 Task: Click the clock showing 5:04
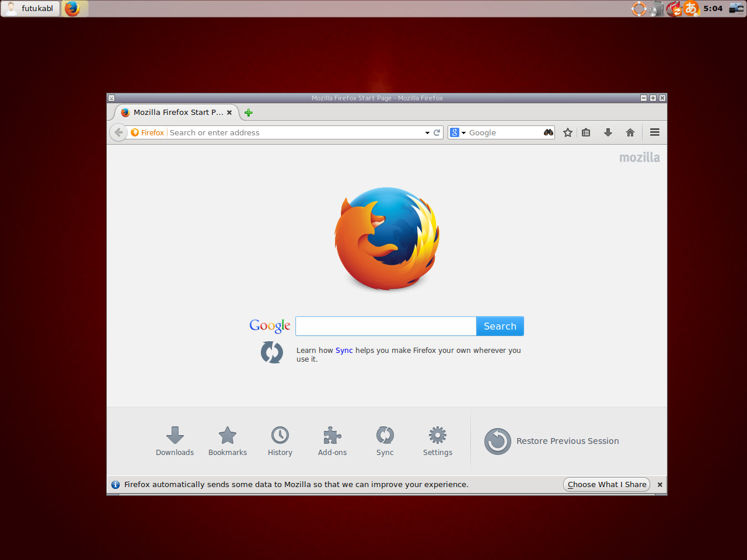(x=713, y=8)
